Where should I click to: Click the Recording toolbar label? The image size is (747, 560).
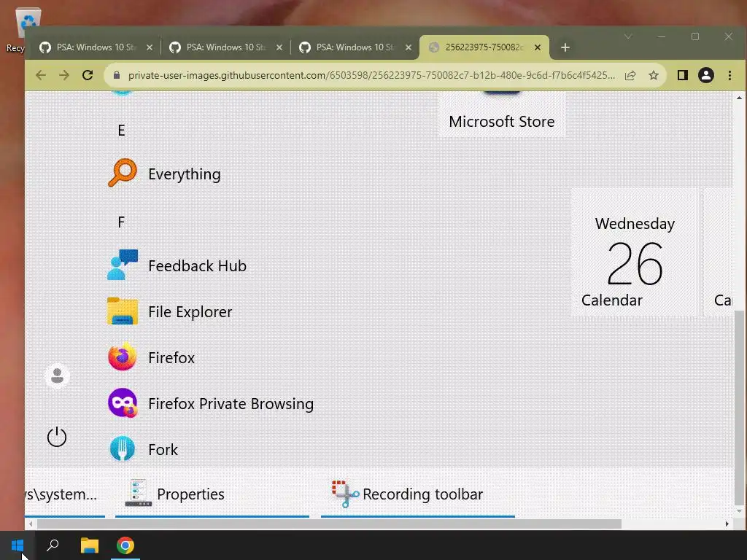(x=422, y=494)
